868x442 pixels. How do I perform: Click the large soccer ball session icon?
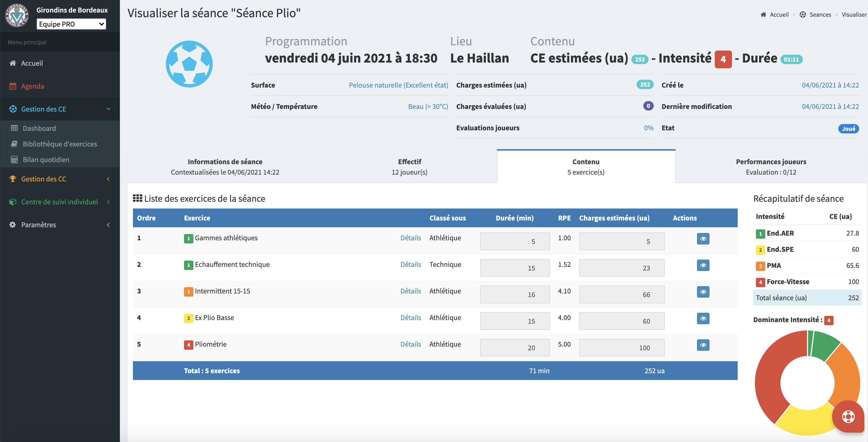point(189,64)
